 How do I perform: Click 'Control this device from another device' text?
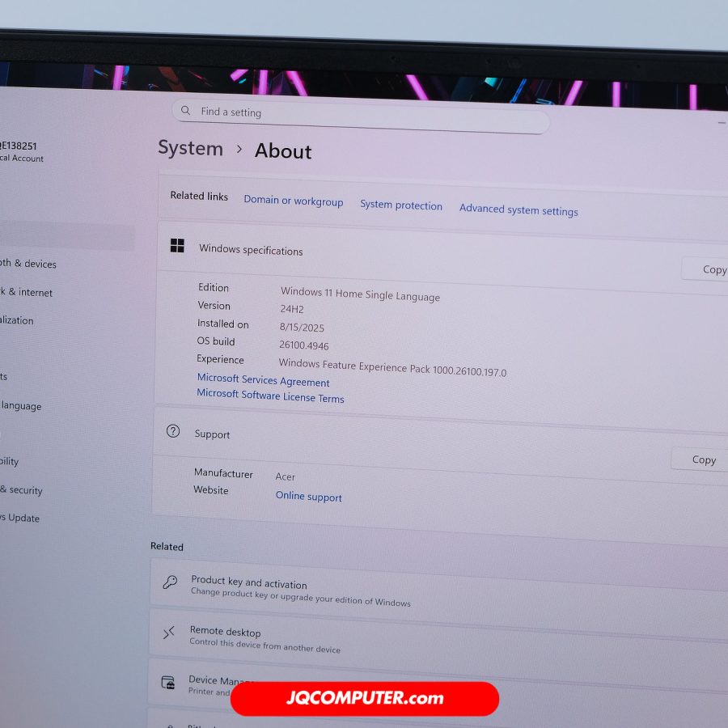coord(265,645)
